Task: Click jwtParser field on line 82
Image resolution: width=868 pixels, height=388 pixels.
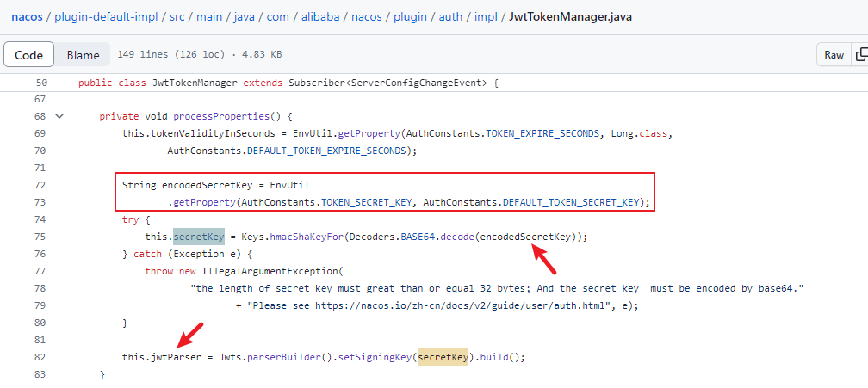Action: [x=177, y=356]
